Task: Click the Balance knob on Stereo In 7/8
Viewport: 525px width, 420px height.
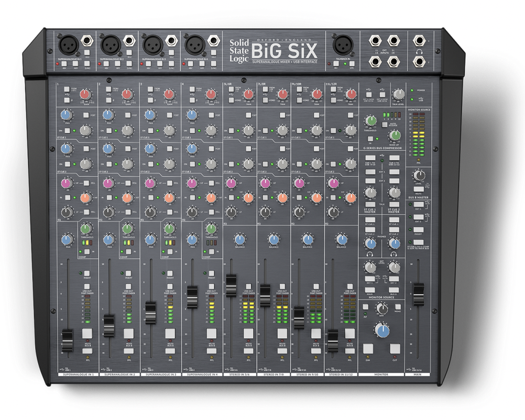Action: tap(274, 239)
